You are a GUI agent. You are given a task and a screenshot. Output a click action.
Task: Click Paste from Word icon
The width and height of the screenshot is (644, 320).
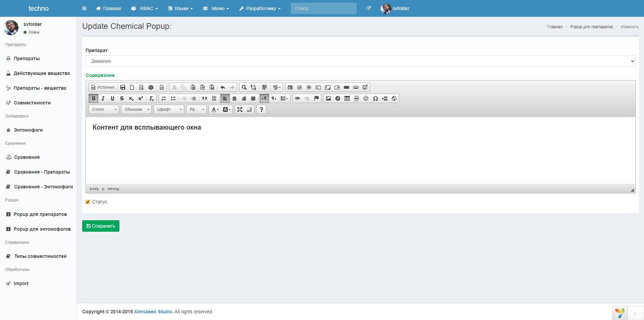tap(212, 87)
